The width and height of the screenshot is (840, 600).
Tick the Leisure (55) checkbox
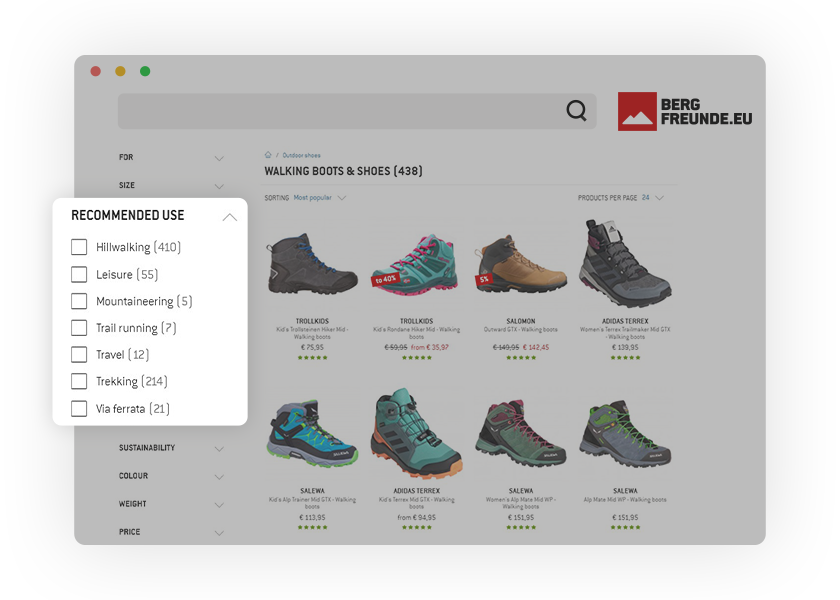[79, 274]
